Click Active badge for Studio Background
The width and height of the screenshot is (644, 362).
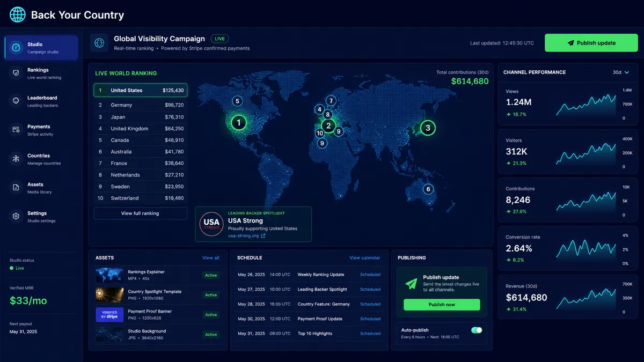pyautogui.click(x=211, y=335)
